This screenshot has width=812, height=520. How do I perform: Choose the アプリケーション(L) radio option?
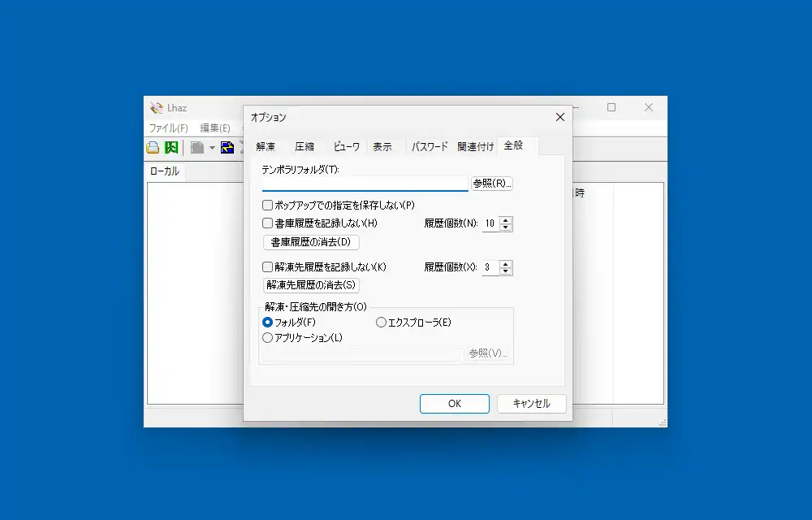(267, 338)
